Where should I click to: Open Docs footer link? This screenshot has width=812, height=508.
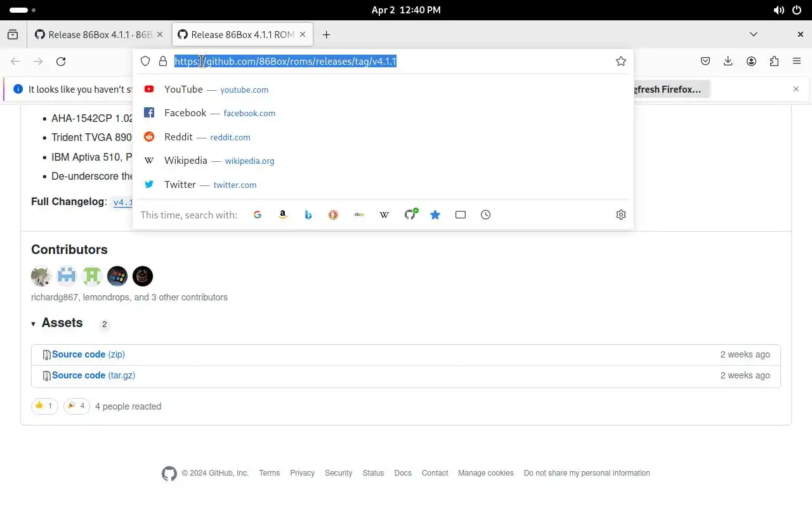[403, 473]
